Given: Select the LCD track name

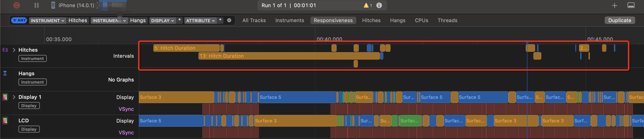Looking at the screenshot, I should click(x=24, y=121).
